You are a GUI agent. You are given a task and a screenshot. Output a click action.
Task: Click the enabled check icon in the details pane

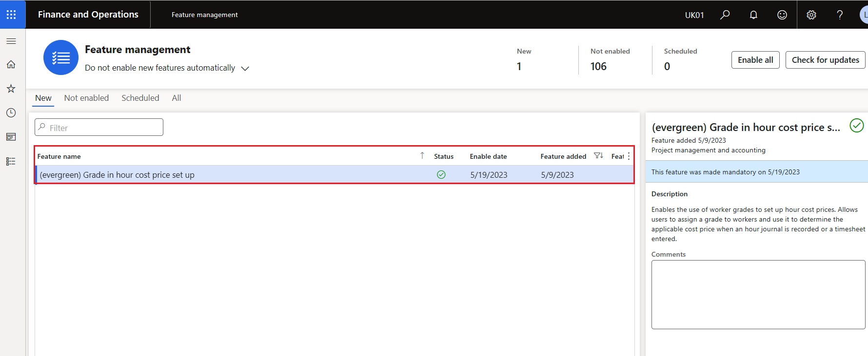pyautogui.click(x=857, y=126)
